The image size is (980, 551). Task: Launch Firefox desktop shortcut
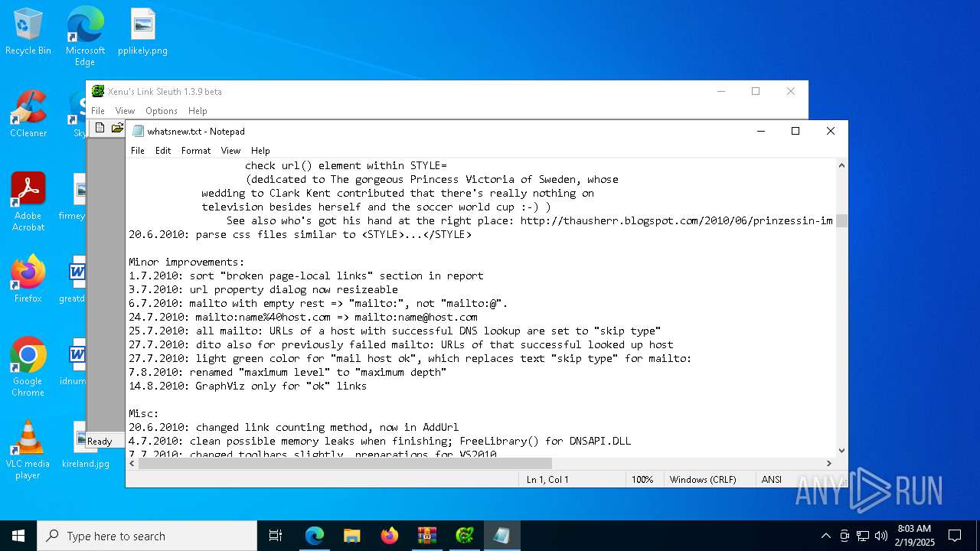tap(28, 279)
